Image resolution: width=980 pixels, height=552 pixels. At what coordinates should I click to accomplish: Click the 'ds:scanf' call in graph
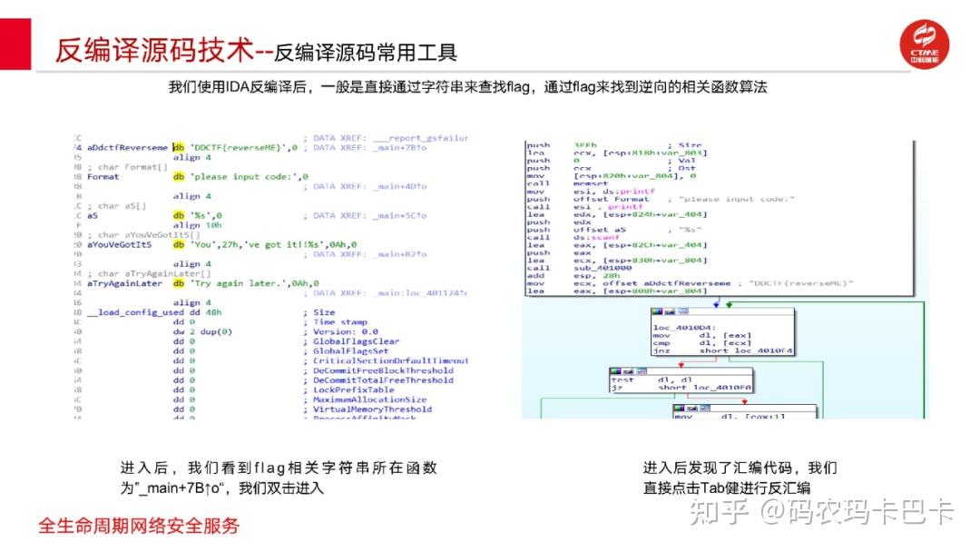tap(596, 238)
